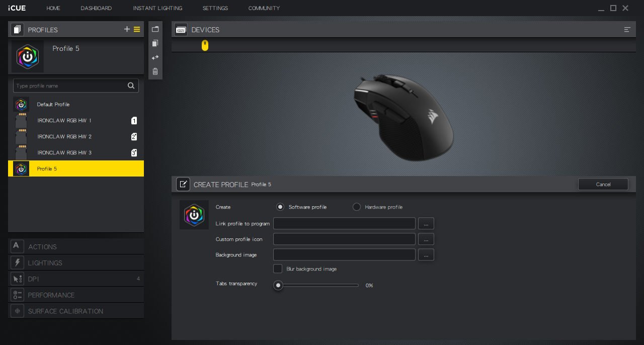This screenshot has height=345, width=644.
Task: Expand the Surface Calibration section
Action: 76,311
